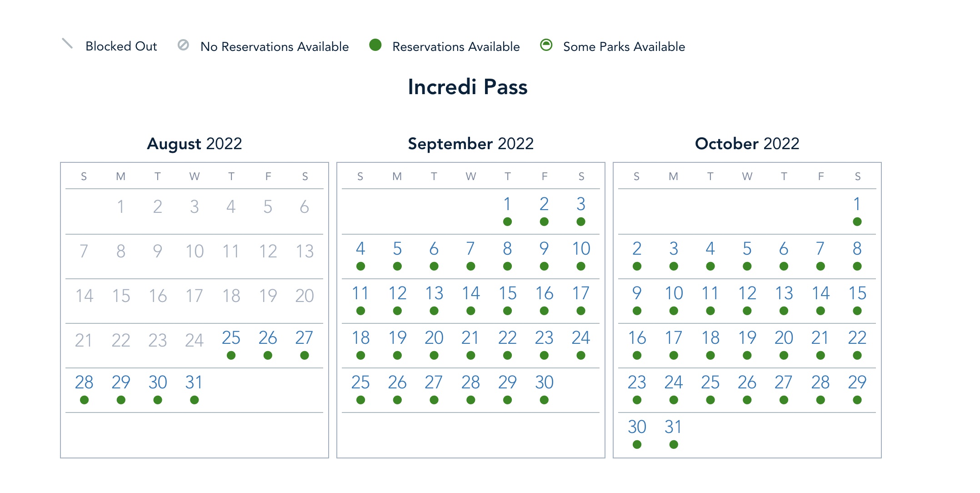Click the Some Parks Available legend icon
Image resolution: width=980 pixels, height=493 pixels.
[x=546, y=45]
